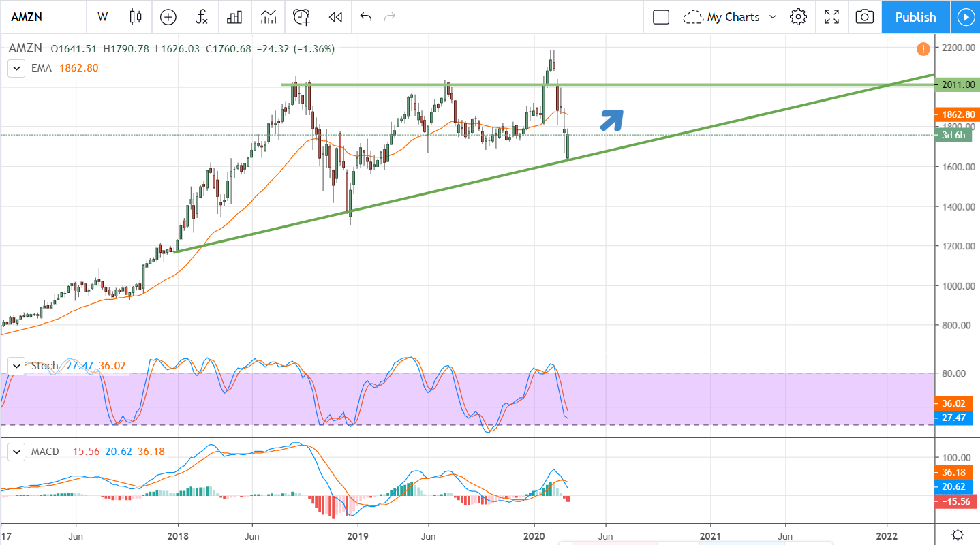Click the Publish button

(x=915, y=17)
